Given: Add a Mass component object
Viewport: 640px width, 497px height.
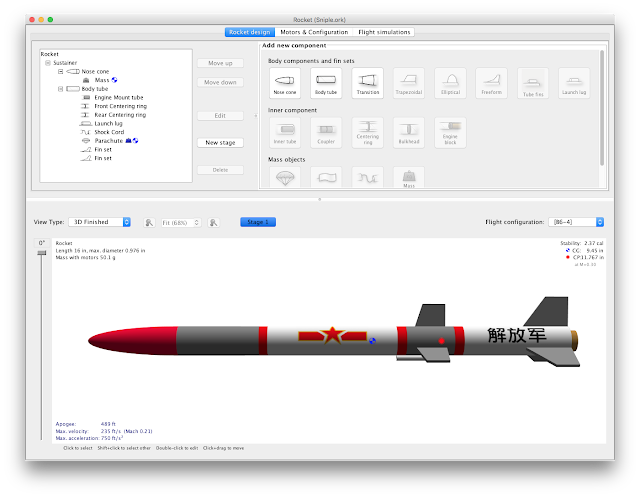Looking at the screenshot, I should point(409,178).
